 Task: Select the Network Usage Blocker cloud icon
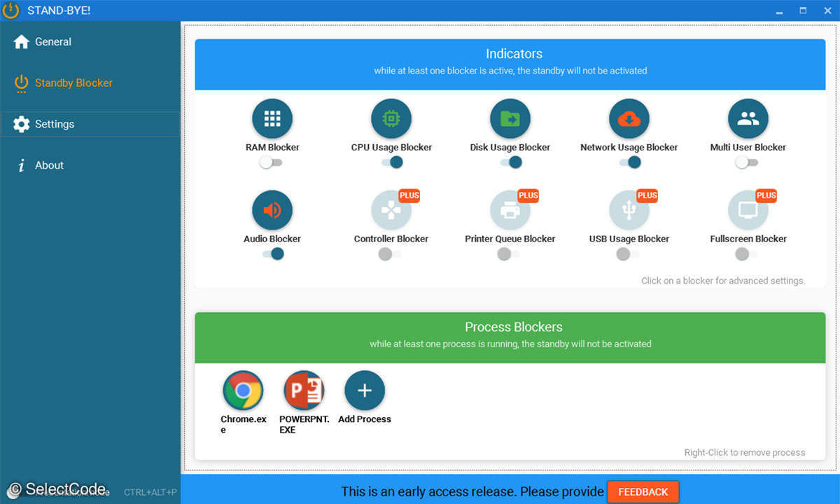(x=629, y=118)
